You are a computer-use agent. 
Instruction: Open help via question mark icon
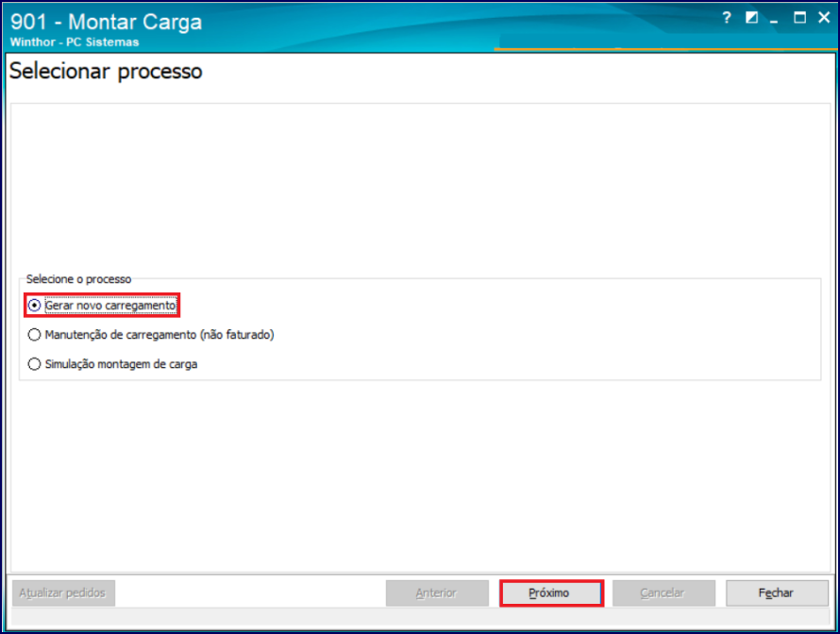(x=727, y=18)
